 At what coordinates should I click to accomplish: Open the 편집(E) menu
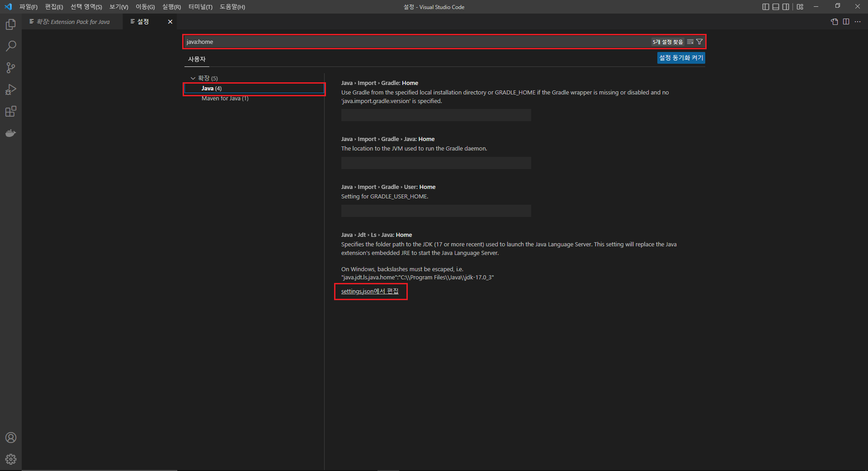54,7
